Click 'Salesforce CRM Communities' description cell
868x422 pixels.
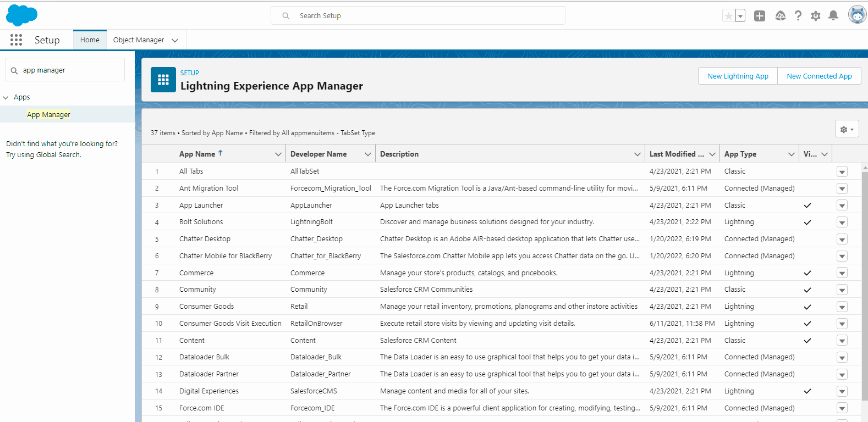[426, 290]
